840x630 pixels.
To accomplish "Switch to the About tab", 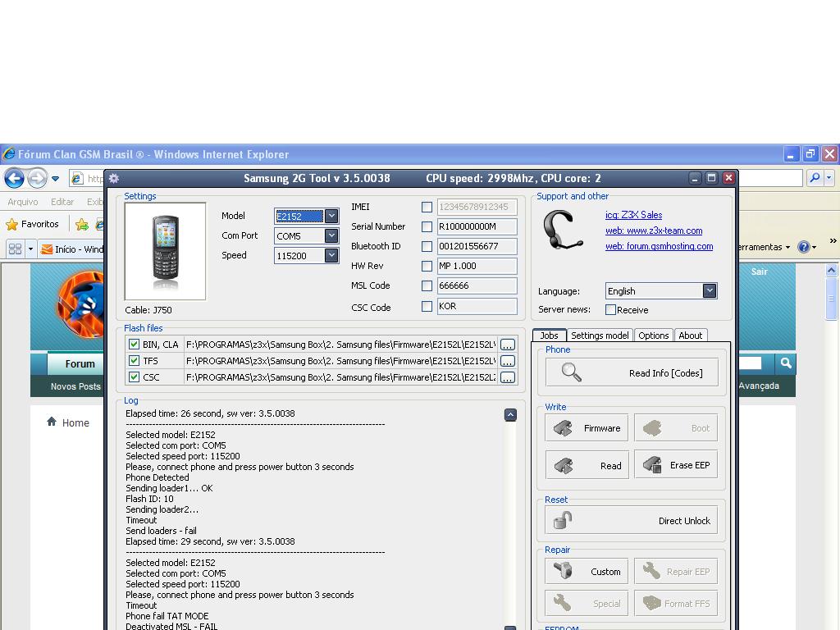I will coord(691,336).
